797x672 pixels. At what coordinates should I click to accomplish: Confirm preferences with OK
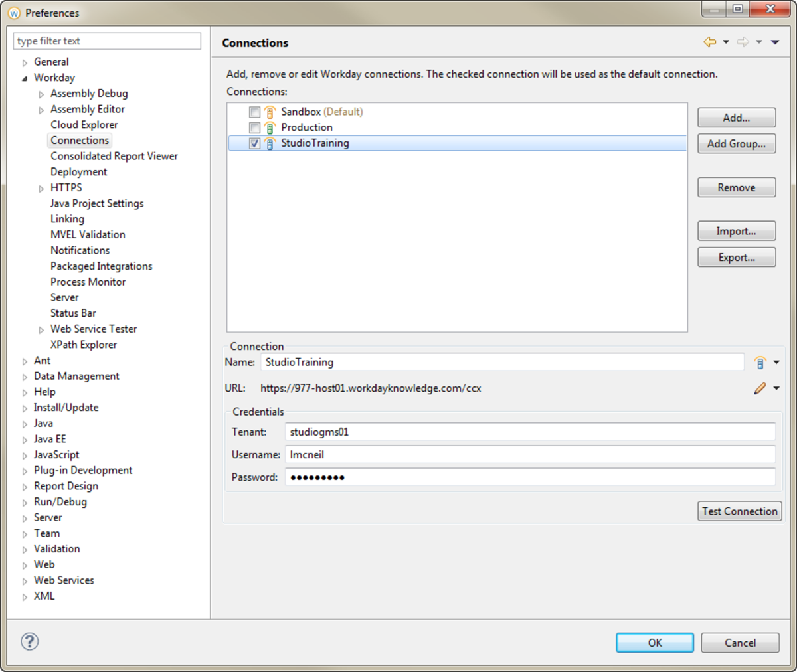point(655,643)
